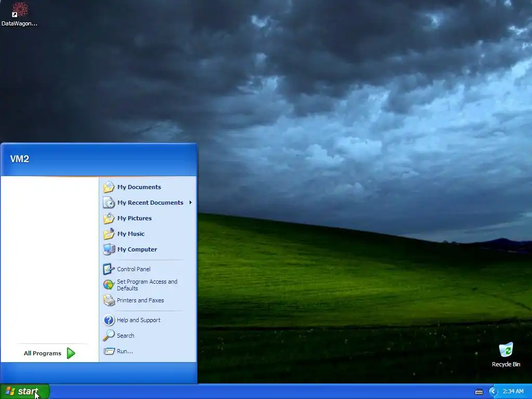Click the 2:34 AM taskbar clock
The image size is (532, 399).
pos(513,392)
